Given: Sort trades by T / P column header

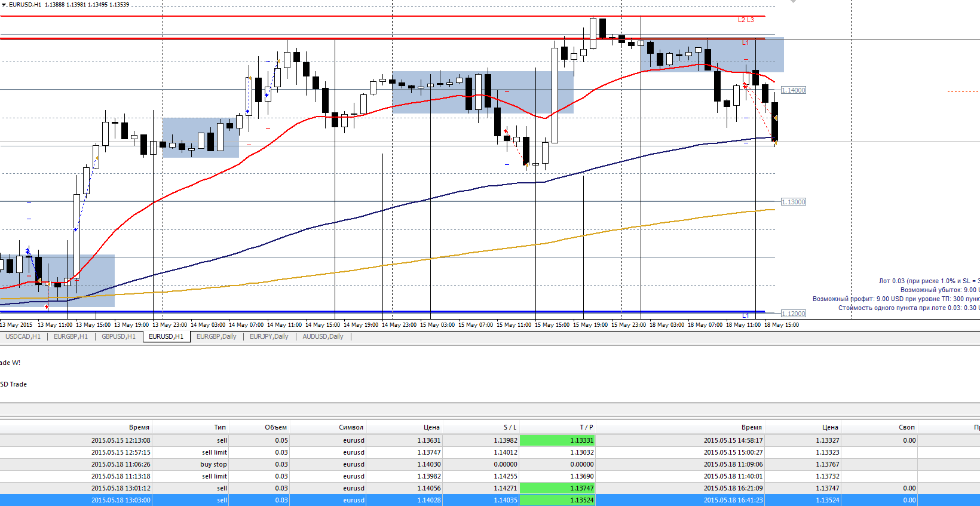Looking at the screenshot, I should coord(587,427).
